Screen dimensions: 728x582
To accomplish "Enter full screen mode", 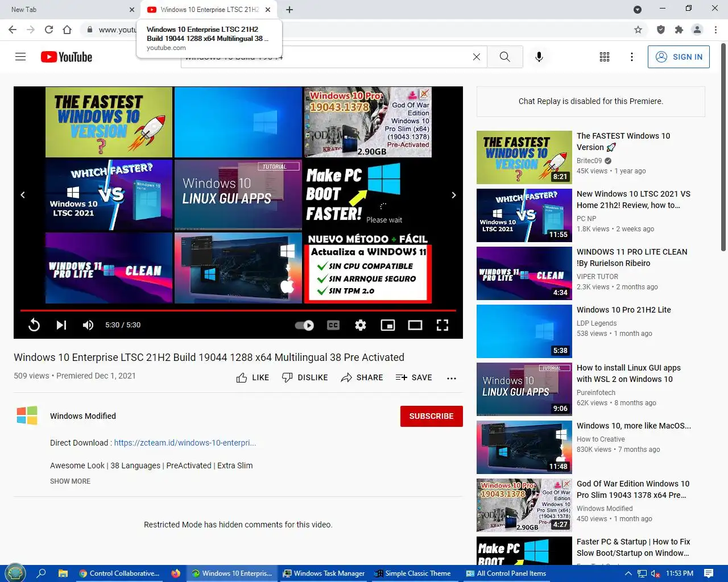I will coord(442,325).
